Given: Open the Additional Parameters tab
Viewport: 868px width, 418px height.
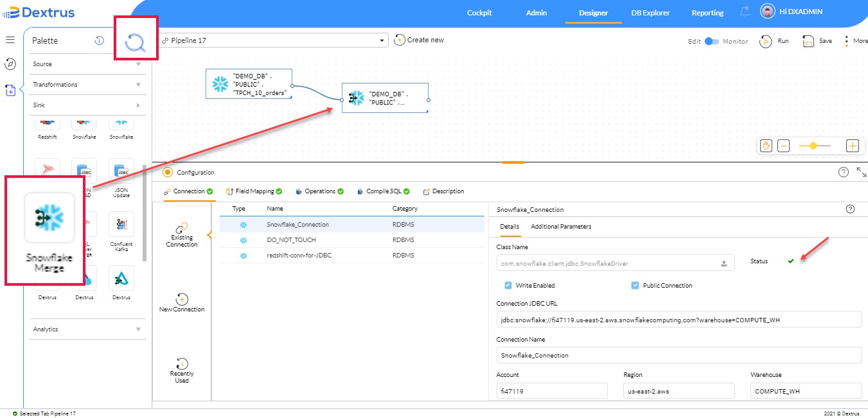Looking at the screenshot, I should coord(561,227).
